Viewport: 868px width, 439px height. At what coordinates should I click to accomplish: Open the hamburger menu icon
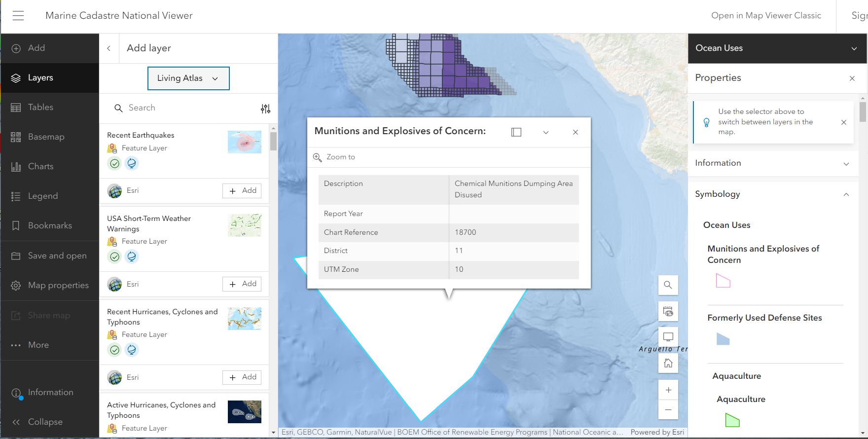click(18, 16)
